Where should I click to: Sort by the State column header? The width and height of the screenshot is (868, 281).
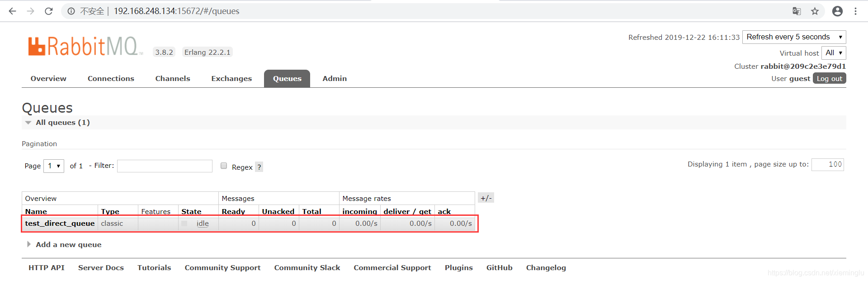[x=191, y=211]
